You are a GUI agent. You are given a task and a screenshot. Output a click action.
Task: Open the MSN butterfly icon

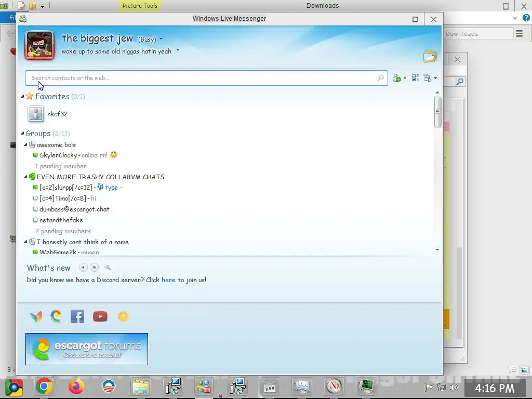click(x=36, y=316)
